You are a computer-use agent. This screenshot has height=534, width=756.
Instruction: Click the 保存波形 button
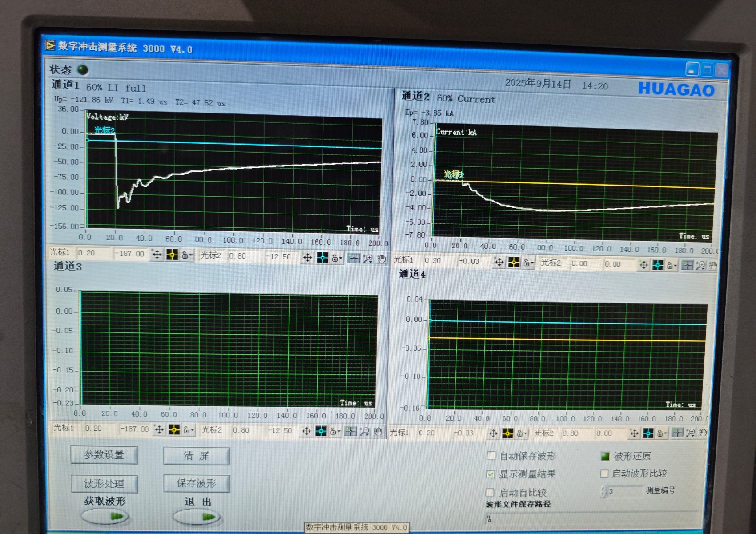click(x=196, y=483)
